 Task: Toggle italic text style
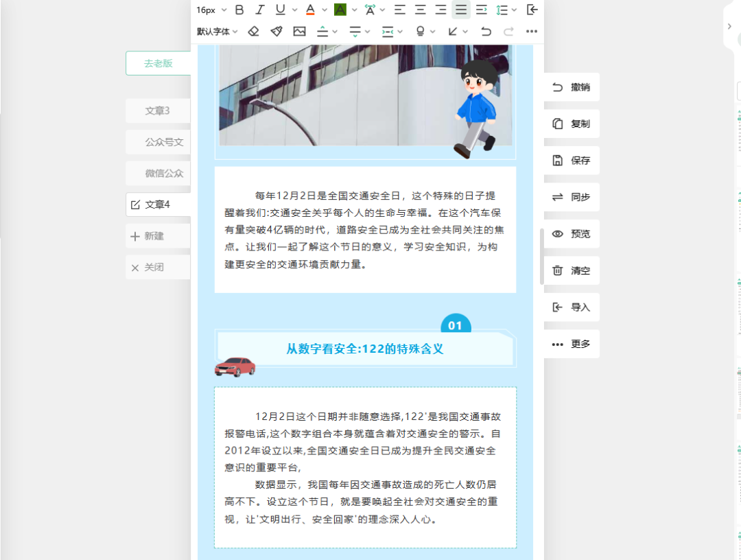(x=259, y=10)
